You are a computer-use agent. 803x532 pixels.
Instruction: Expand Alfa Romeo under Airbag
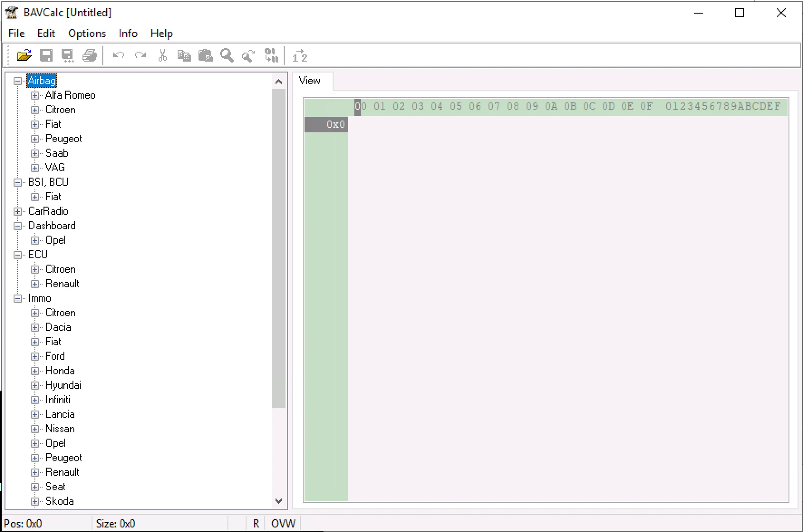(35, 96)
